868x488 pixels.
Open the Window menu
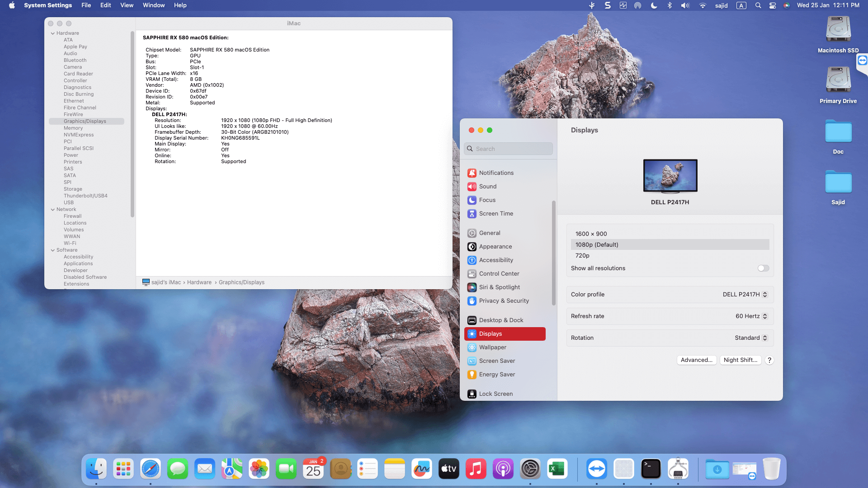pyautogui.click(x=154, y=5)
